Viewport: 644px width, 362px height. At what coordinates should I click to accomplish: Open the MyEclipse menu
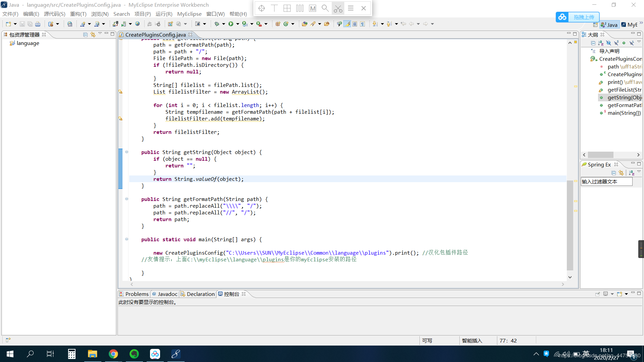click(189, 14)
